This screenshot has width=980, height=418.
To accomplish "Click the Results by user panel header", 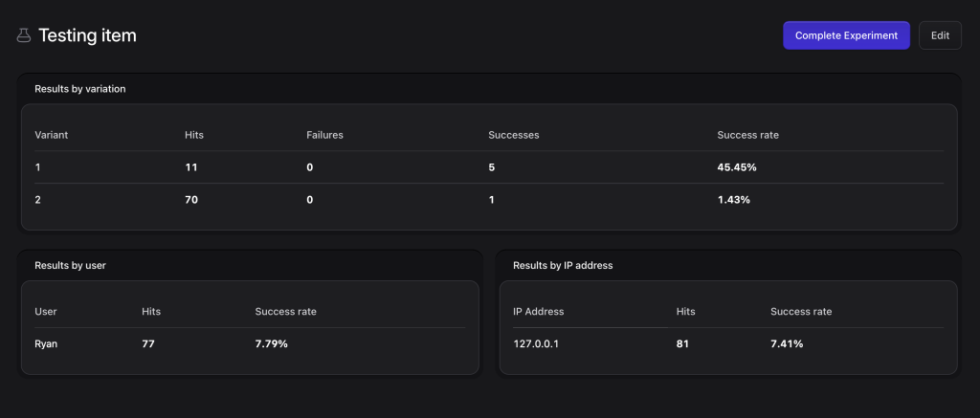I will coord(70,265).
